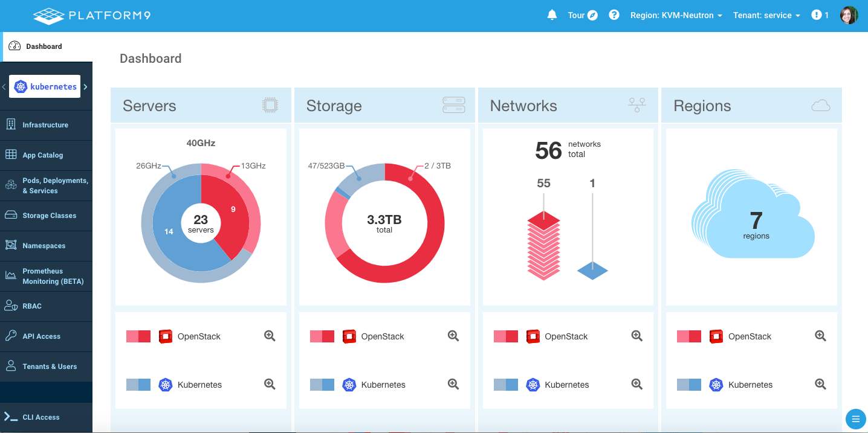Open the Region: KVM-Neutron dropdown
The width and height of the screenshot is (868, 433).
tap(676, 16)
